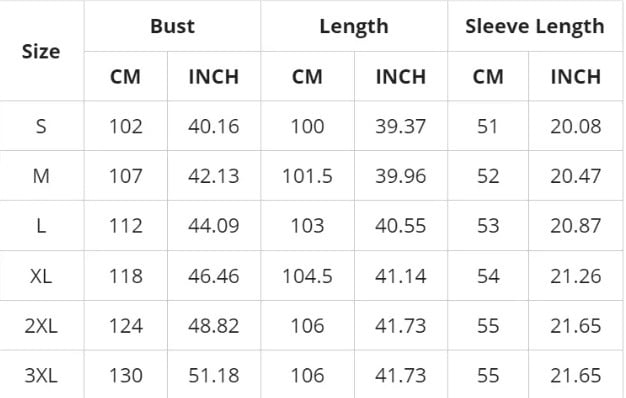The height and width of the screenshot is (398, 626).
Task: Select the sleeve inch value 21.26
Action: [576, 276]
